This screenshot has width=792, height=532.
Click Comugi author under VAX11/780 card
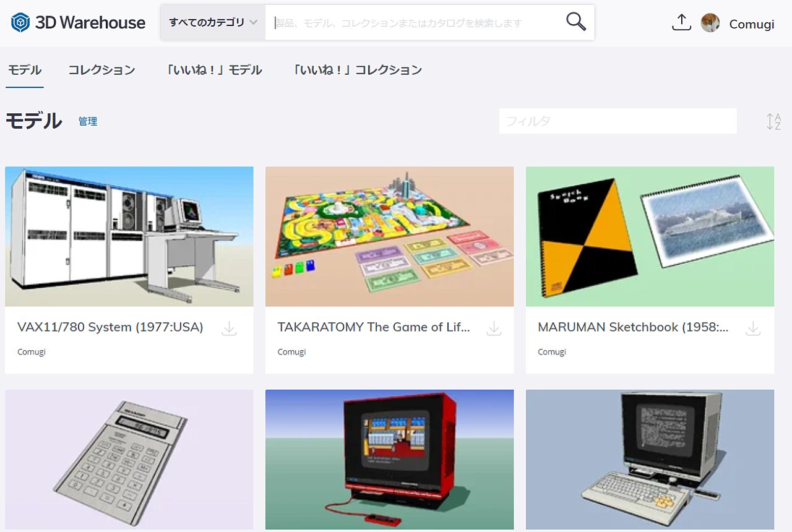pos(32,352)
